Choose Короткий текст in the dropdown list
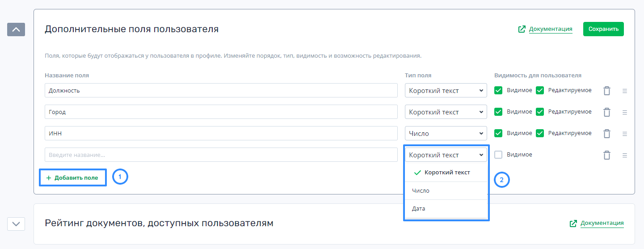This screenshot has width=644, height=249. 446,173
